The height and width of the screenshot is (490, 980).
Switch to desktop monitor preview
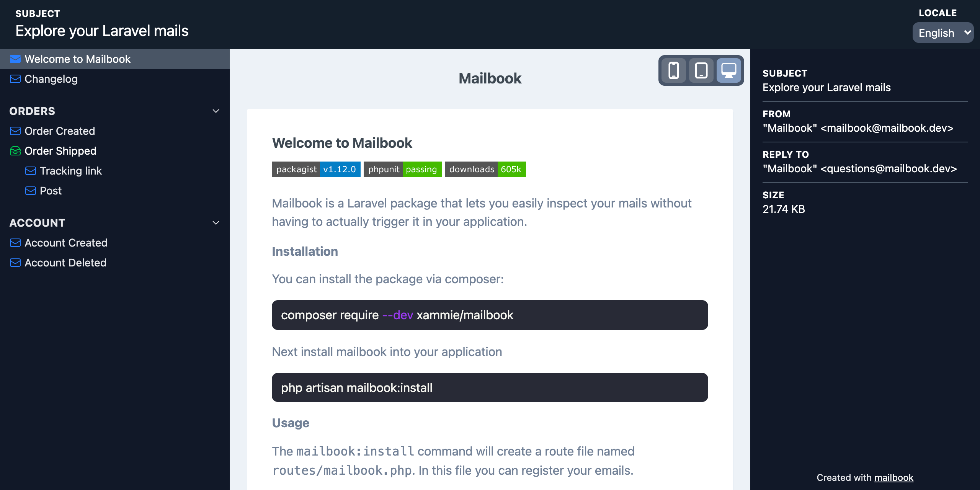[x=729, y=70]
